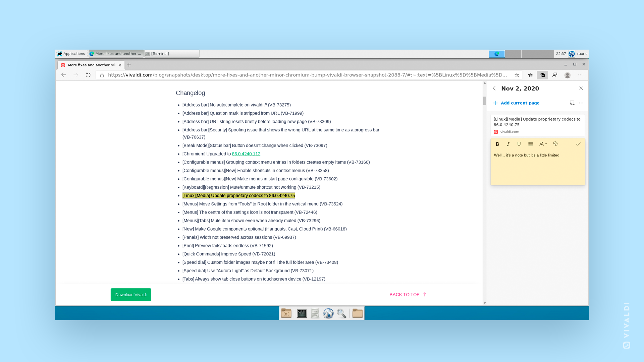Select the first workspace with Edge icon
Viewport: 644px width, 362px height.
coord(497,54)
